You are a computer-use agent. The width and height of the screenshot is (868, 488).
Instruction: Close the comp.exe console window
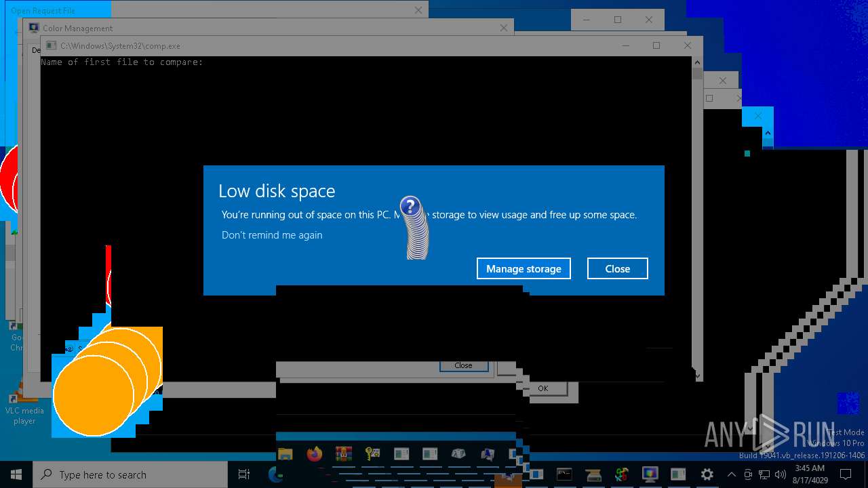[688, 45]
